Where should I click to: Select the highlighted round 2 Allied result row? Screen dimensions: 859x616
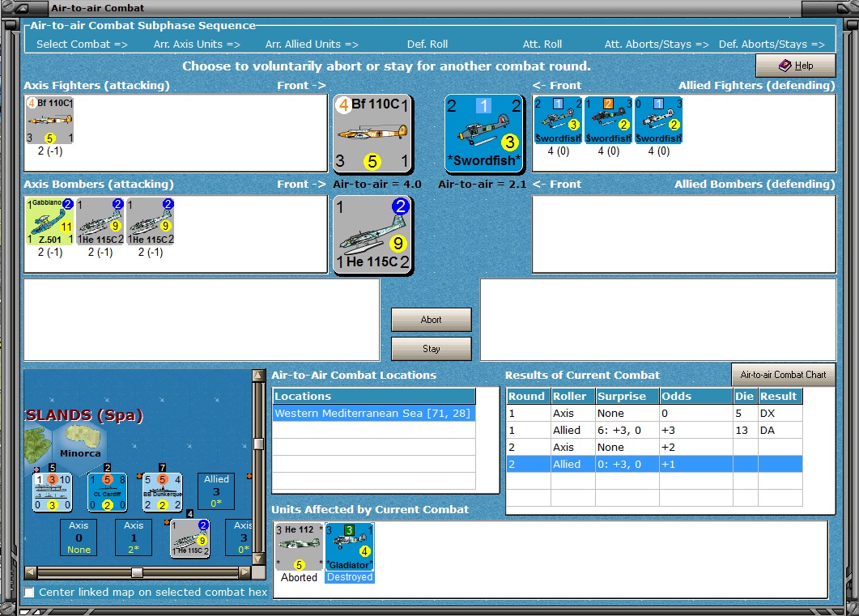click(655, 464)
